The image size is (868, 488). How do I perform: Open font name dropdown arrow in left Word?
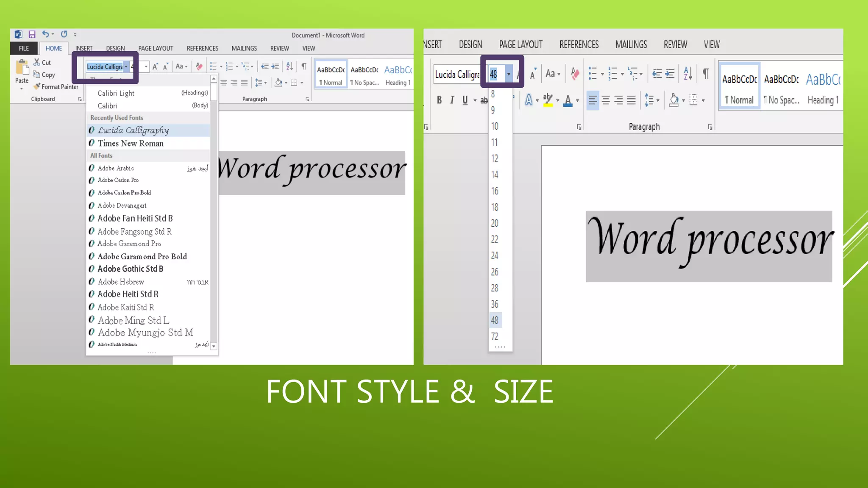click(x=126, y=67)
